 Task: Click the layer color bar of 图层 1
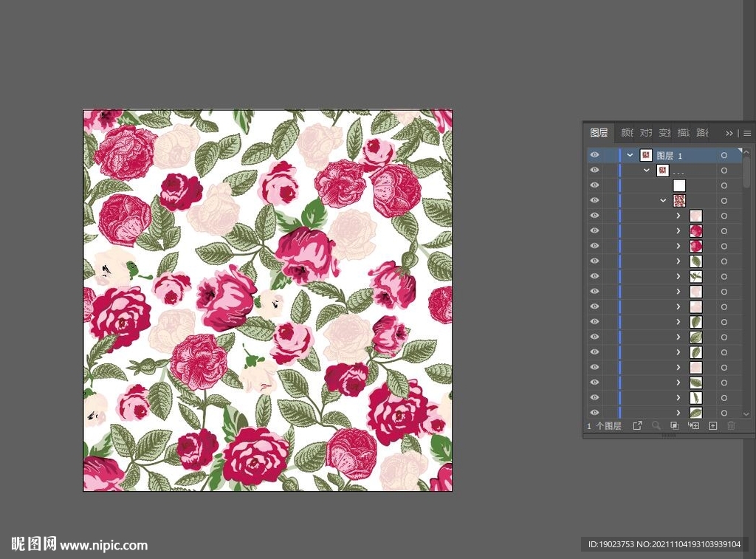pyautogui.click(x=620, y=156)
